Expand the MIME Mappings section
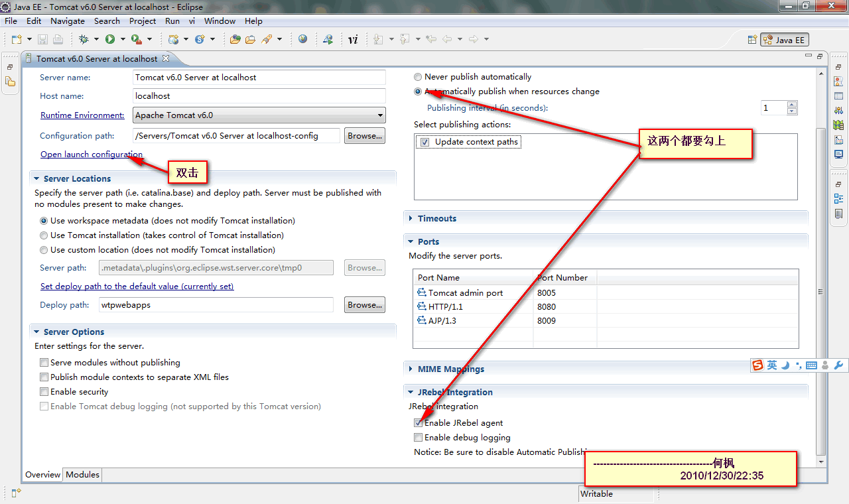 pyautogui.click(x=450, y=369)
